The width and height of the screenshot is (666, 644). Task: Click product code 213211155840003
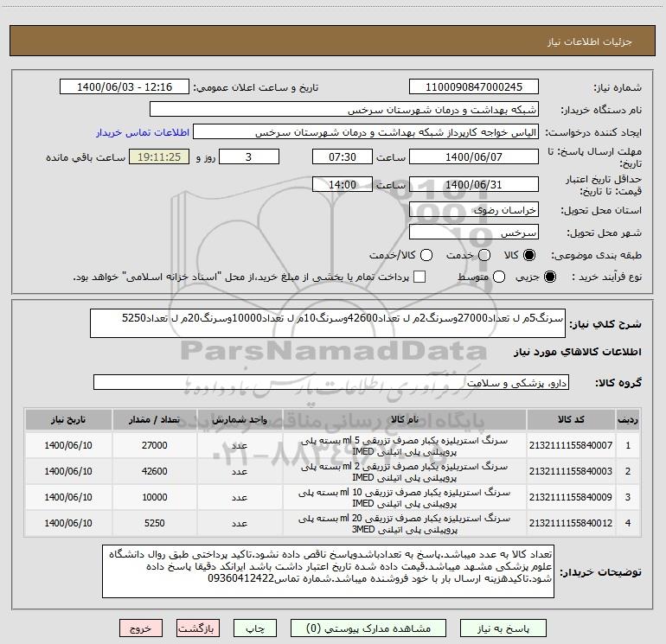click(571, 471)
